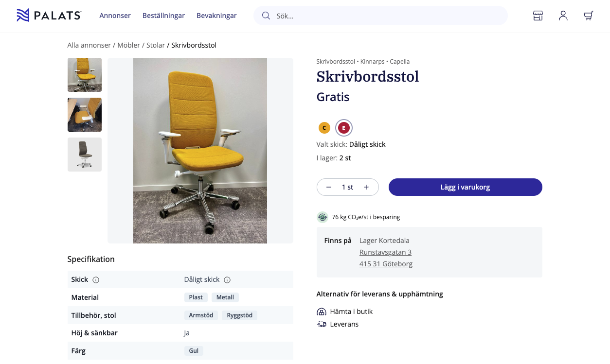Open the shopping cart icon
The width and height of the screenshot is (610, 364).
588,16
